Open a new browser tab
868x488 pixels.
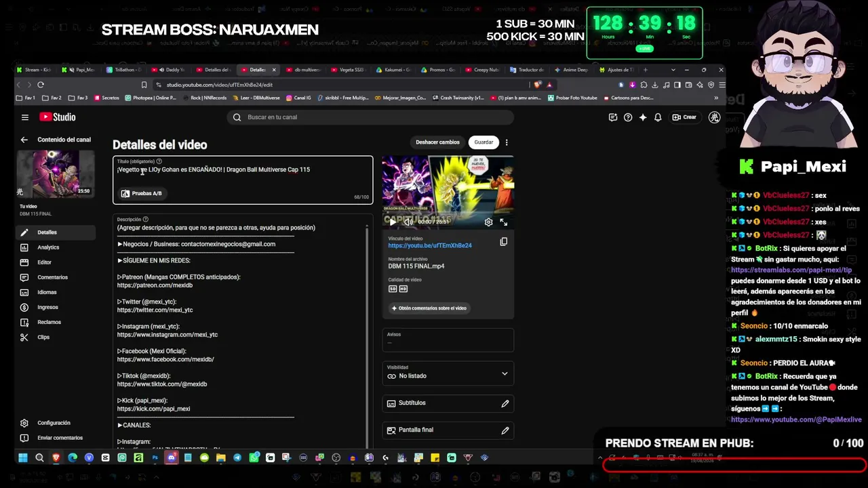(645, 70)
